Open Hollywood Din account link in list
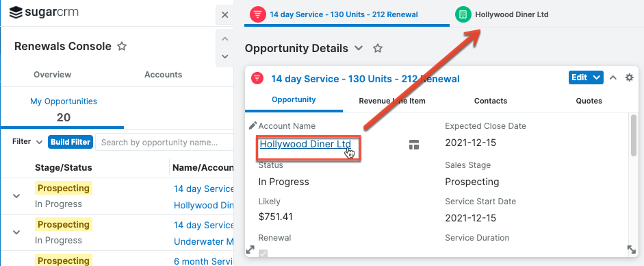Screen dimensions: 644x266 (203, 205)
